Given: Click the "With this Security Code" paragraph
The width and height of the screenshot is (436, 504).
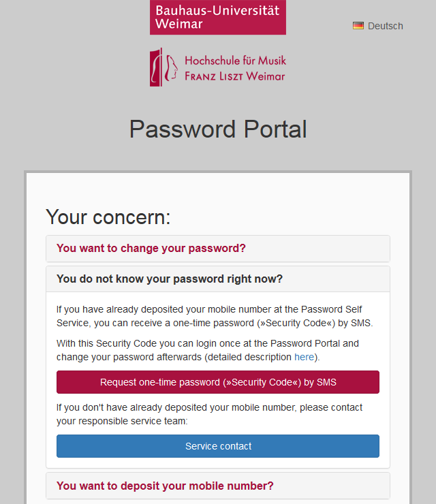Looking at the screenshot, I should point(207,350).
